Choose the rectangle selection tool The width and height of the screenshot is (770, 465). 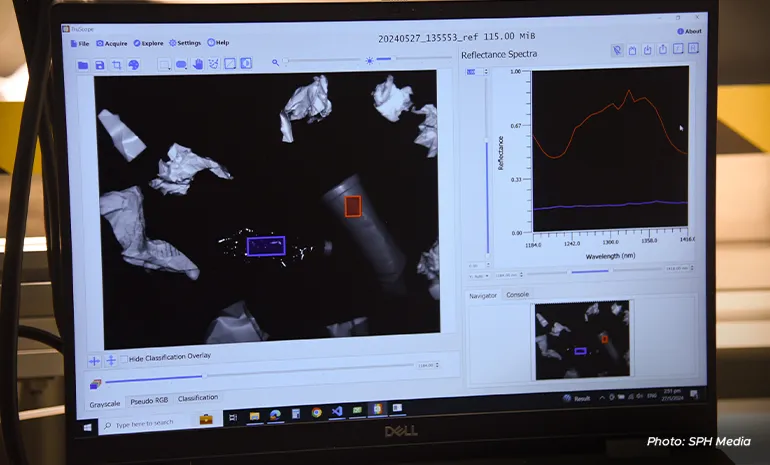pos(163,64)
